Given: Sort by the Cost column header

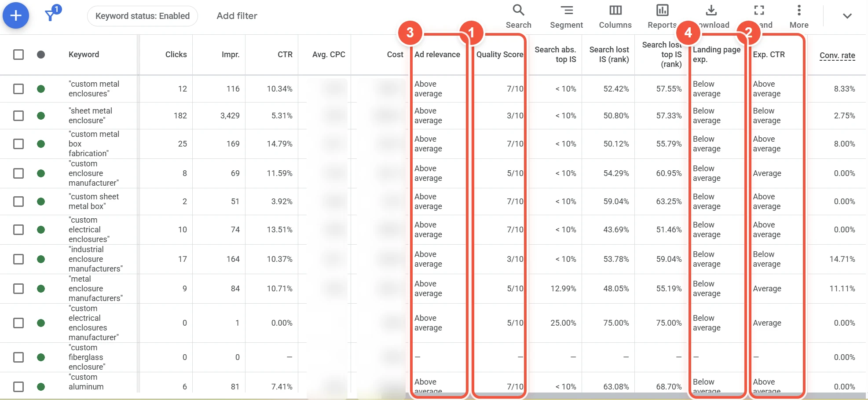Looking at the screenshot, I should (x=395, y=55).
